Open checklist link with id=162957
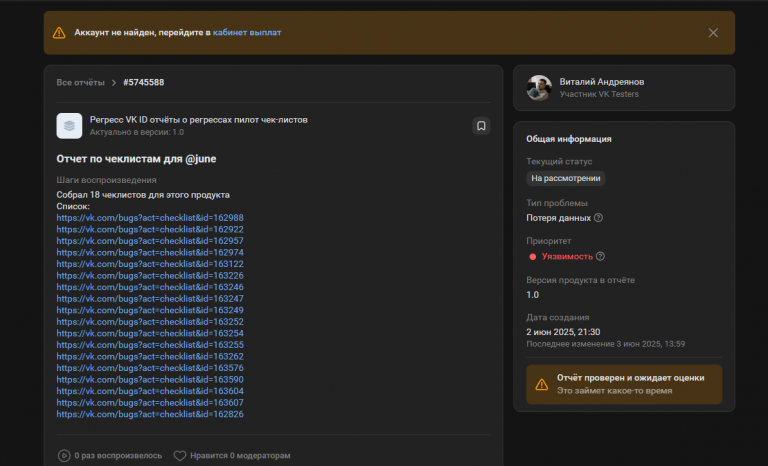The width and height of the screenshot is (768, 466). (150, 241)
